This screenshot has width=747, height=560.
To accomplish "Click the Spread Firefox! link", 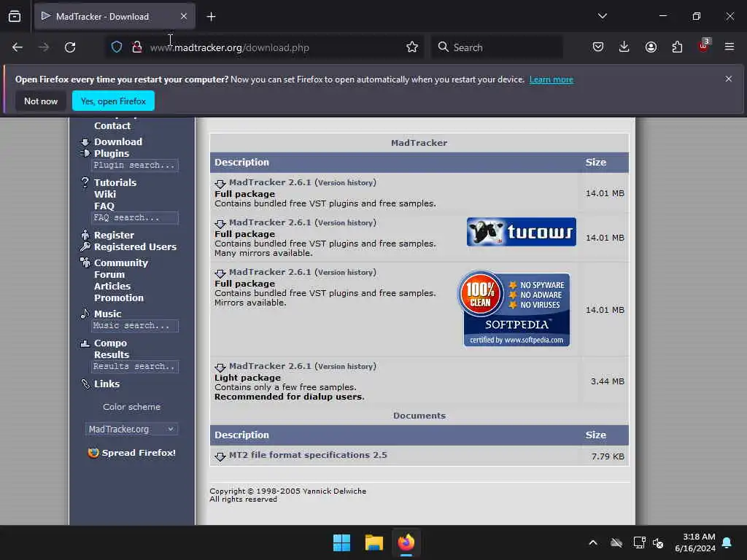I will point(139,453).
